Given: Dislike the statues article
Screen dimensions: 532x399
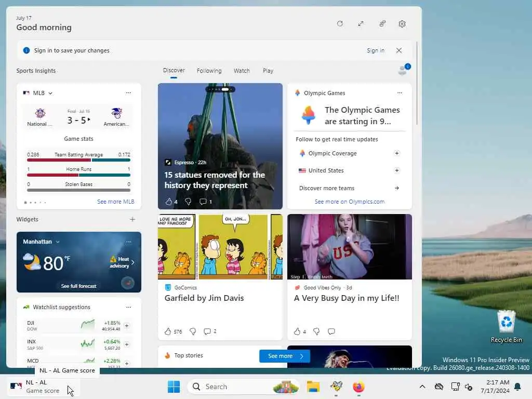Looking at the screenshot, I should 188,202.
